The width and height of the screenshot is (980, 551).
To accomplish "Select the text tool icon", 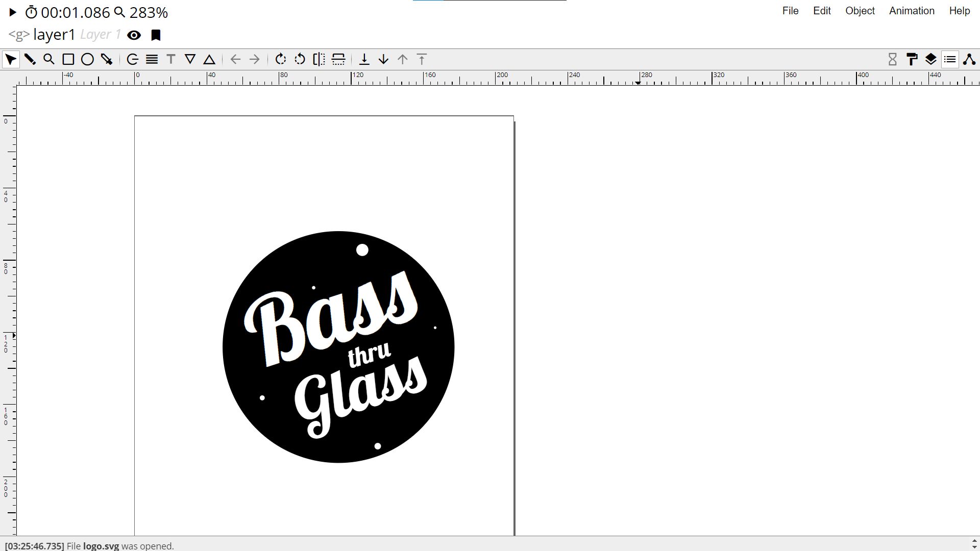I will [171, 60].
